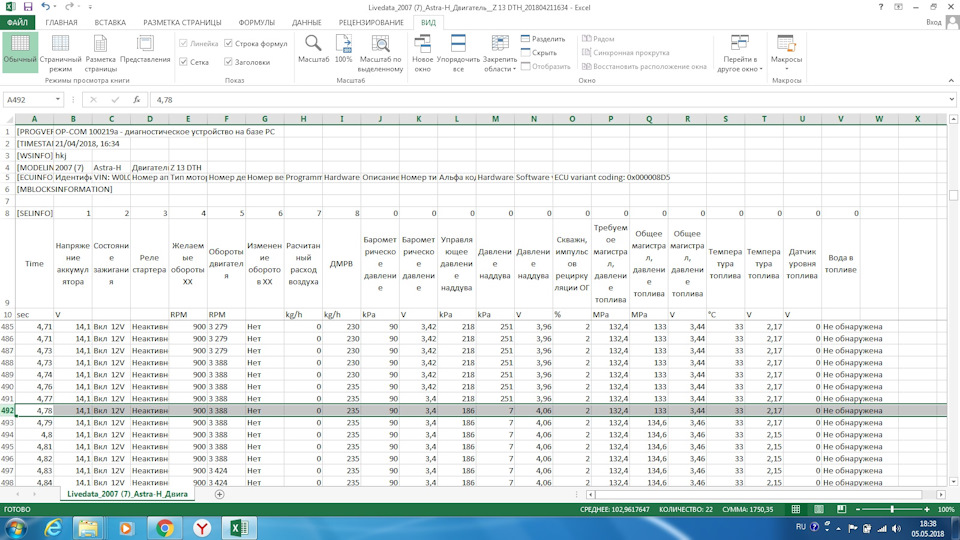This screenshot has width=960, height=540.
Task: Switch to Страничный режим page break view
Action: click(x=60, y=52)
